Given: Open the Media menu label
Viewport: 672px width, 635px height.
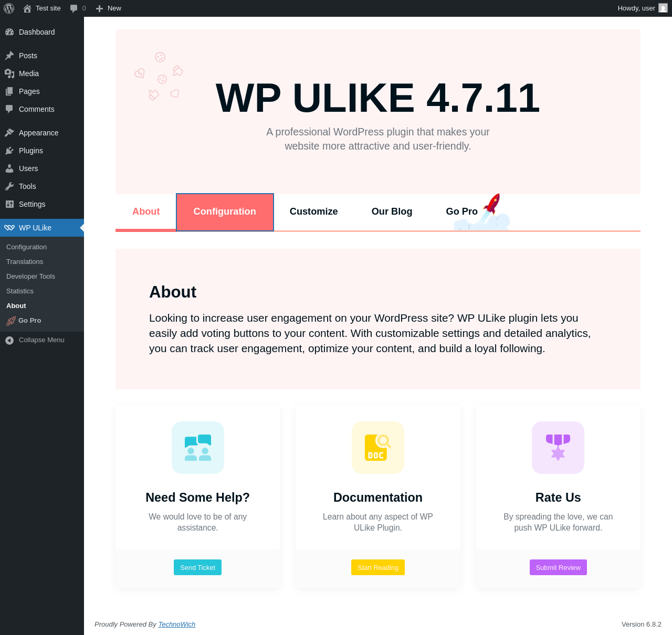Looking at the screenshot, I should (29, 73).
